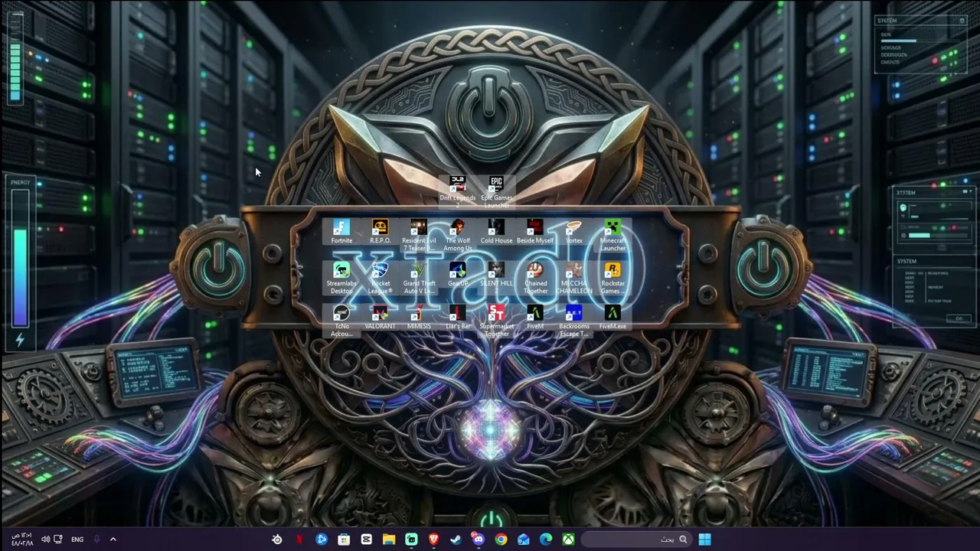Viewport: 980px width, 551px height.
Task: Open the volume control tray icon
Action: 44,540
